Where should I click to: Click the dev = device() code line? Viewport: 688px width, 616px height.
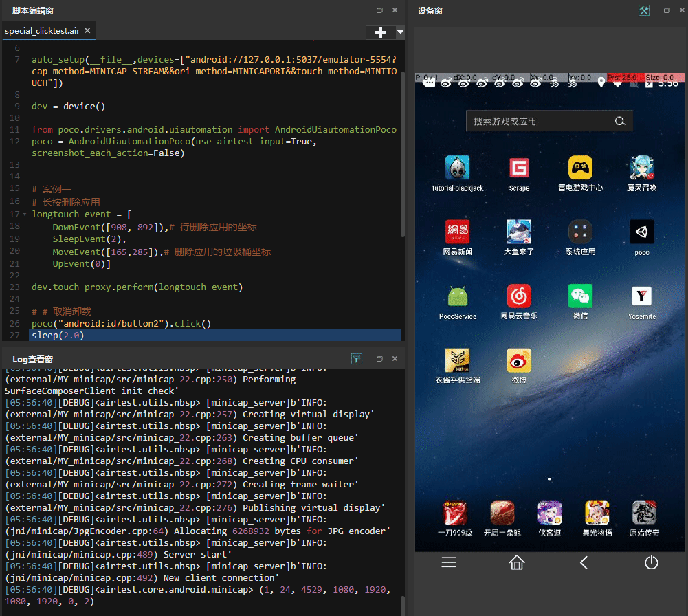(x=69, y=106)
